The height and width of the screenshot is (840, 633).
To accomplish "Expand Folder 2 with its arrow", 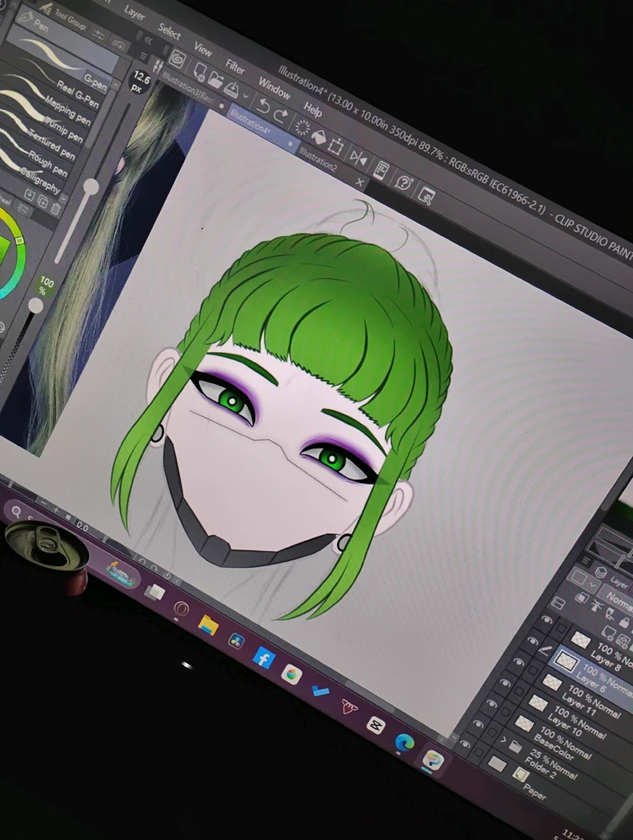I will click(503, 738).
